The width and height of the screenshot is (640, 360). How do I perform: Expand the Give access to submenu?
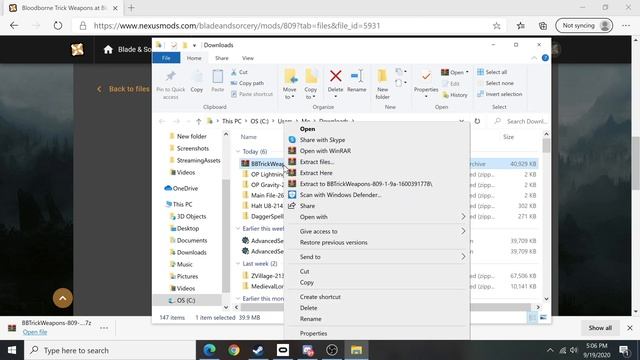pyautogui.click(x=377, y=231)
